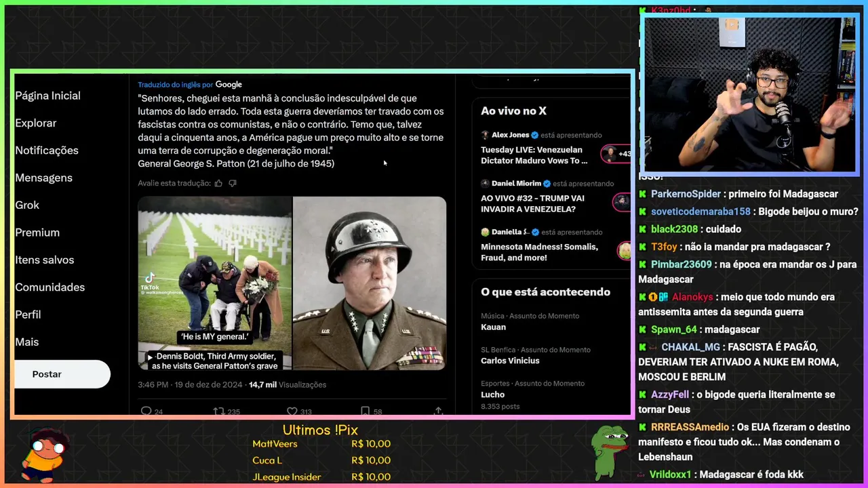Image resolution: width=868 pixels, height=488 pixels.
Task: Click the +43 listeners badge
Action: (x=617, y=154)
